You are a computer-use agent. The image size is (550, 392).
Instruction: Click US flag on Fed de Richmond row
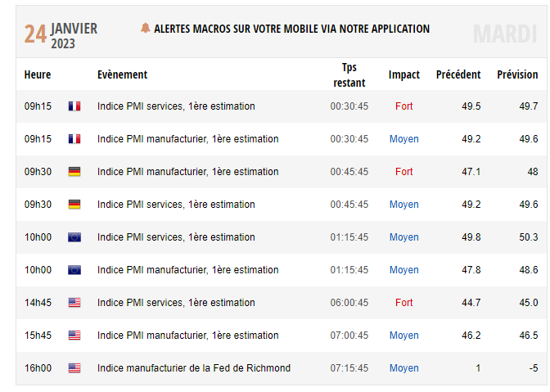pos(74,368)
